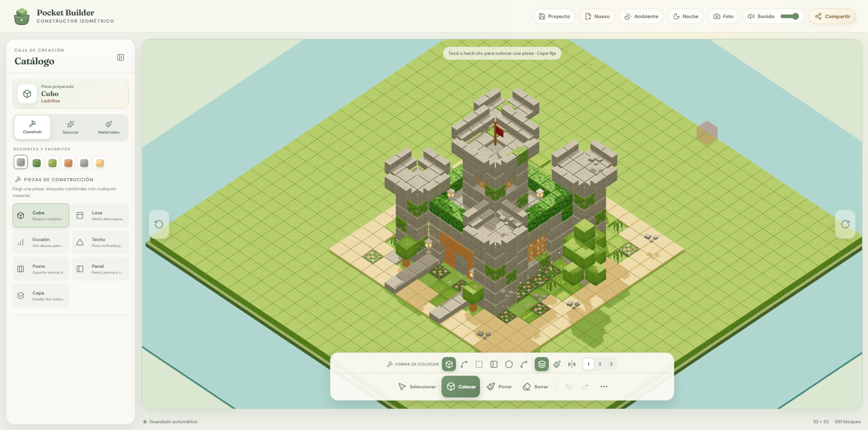This screenshot has height=430, width=868.
Task: Choose the Escalón building piece
Action: pyautogui.click(x=41, y=242)
